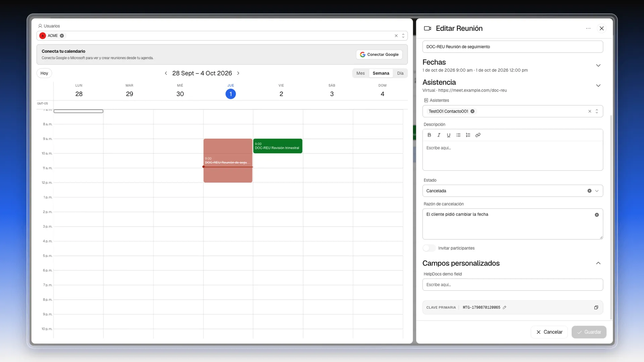Click Cancelar button
This screenshot has height=362, width=644.
point(549,332)
